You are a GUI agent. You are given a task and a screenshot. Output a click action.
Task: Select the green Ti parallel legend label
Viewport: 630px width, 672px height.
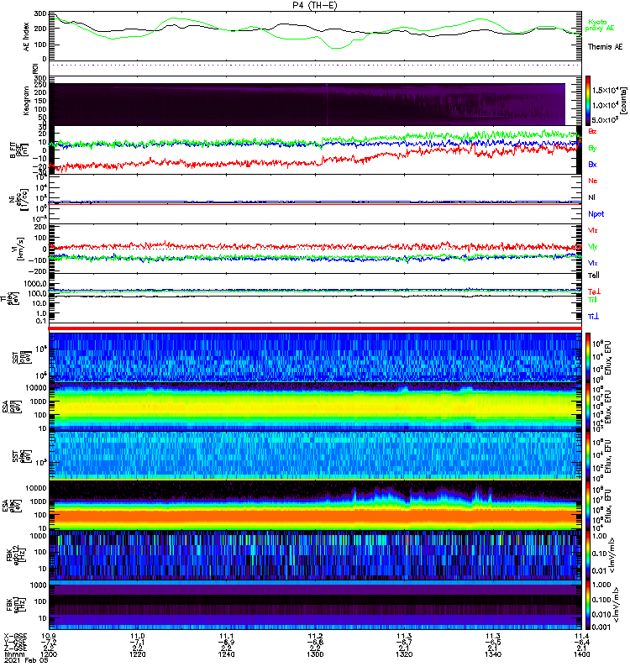point(592,300)
